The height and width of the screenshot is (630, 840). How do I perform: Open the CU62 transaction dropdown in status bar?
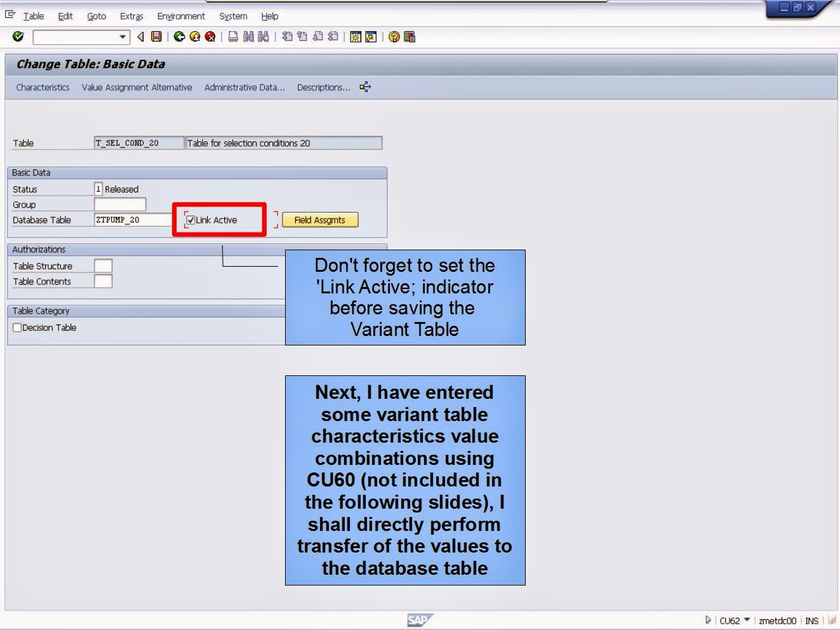tap(746, 620)
